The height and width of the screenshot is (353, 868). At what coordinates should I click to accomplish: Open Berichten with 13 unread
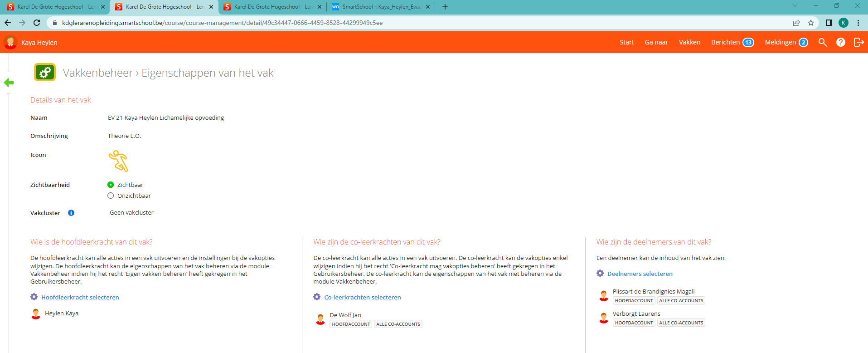[x=732, y=42]
